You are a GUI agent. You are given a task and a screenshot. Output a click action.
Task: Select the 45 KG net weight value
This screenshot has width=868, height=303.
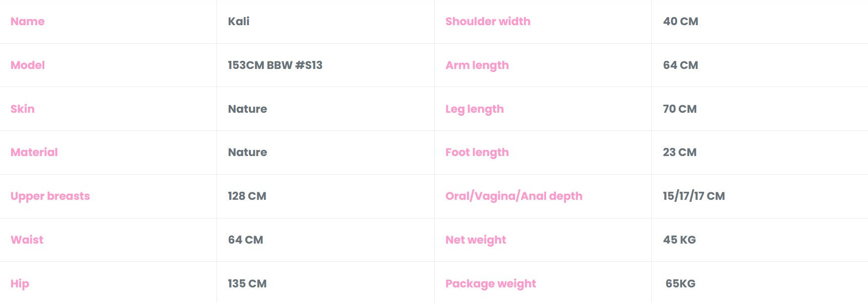(679, 240)
